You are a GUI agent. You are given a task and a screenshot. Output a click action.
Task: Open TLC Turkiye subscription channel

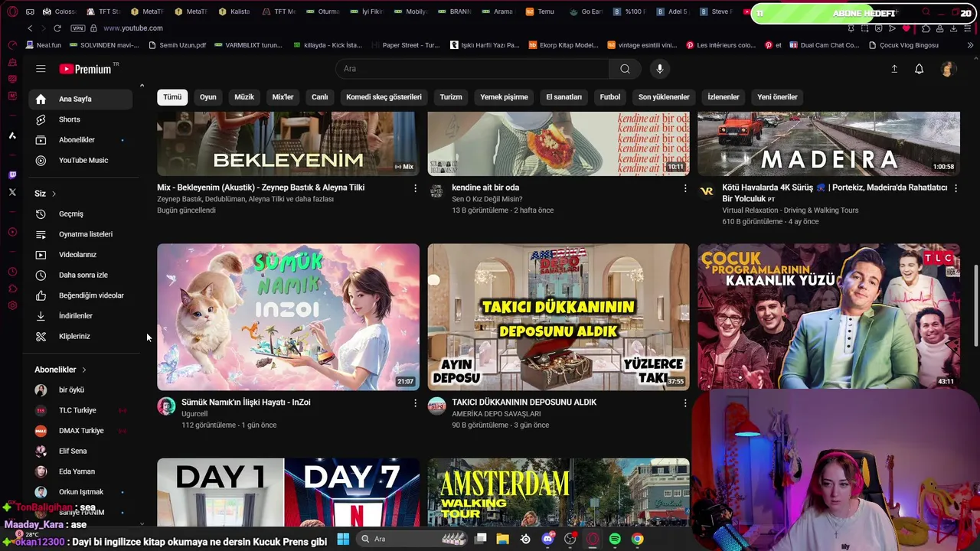point(80,410)
